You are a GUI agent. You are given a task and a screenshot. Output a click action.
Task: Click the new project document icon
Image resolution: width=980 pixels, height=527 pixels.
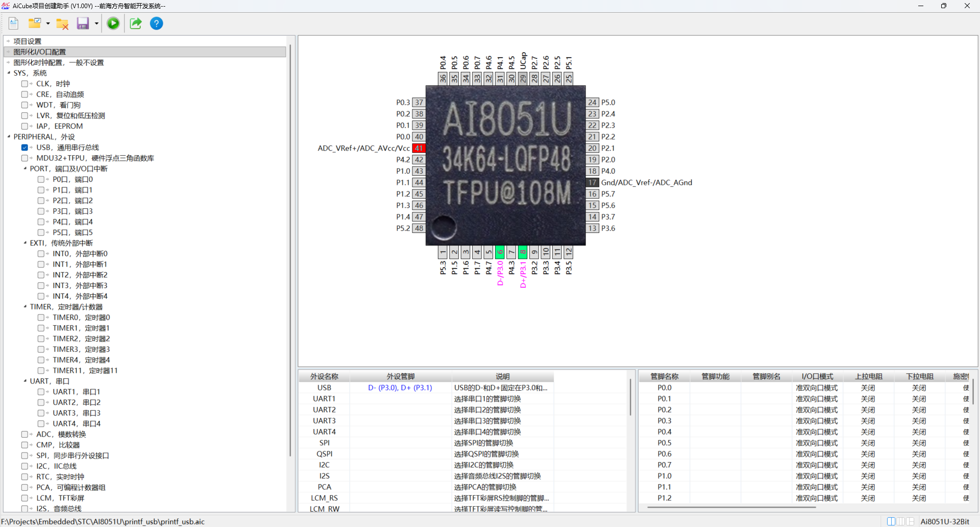pos(14,23)
